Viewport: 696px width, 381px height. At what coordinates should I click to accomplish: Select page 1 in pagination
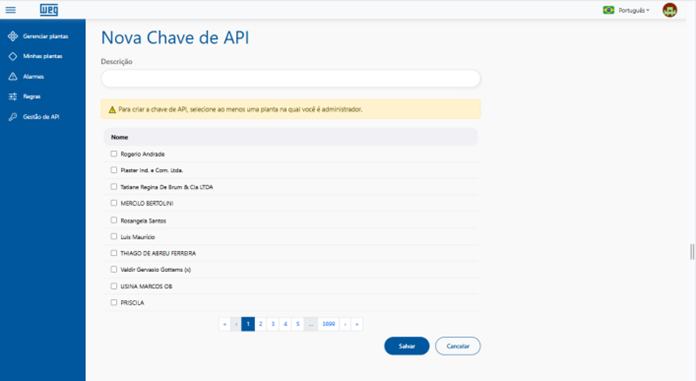tap(248, 324)
